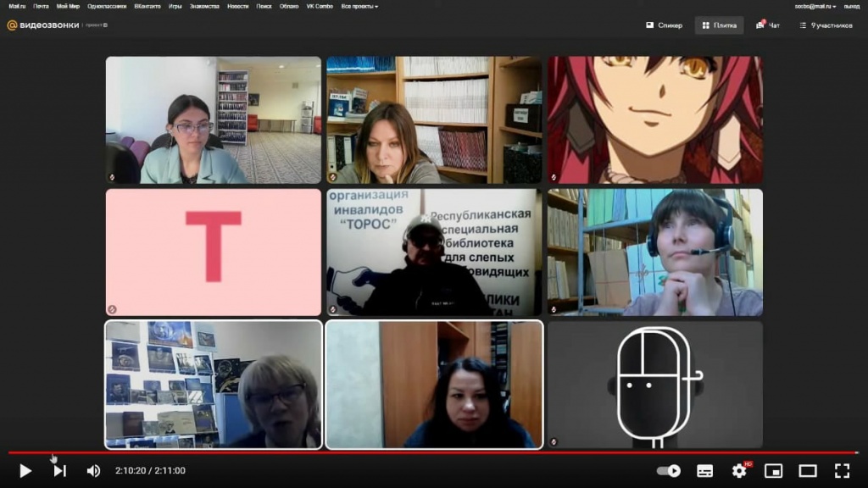
Task: Click the выход logout link
Action: coord(851,6)
